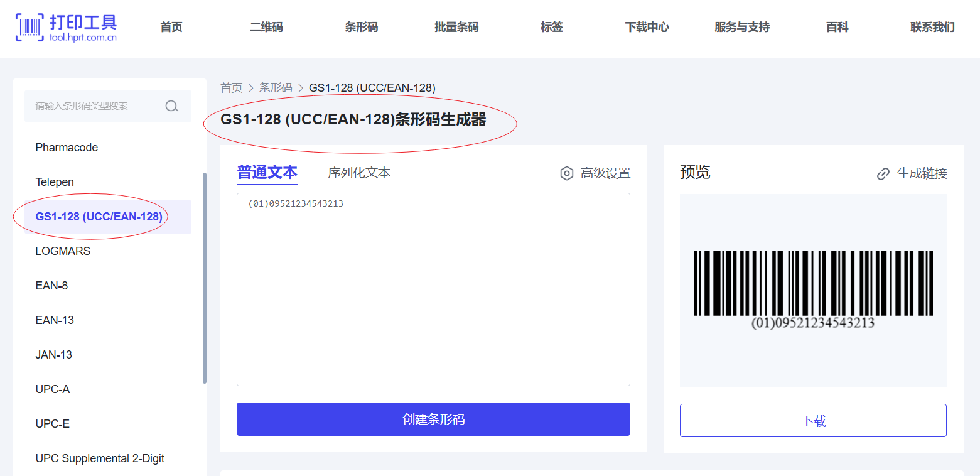Click the sidebar list scrollbar

tap(204, 278)
